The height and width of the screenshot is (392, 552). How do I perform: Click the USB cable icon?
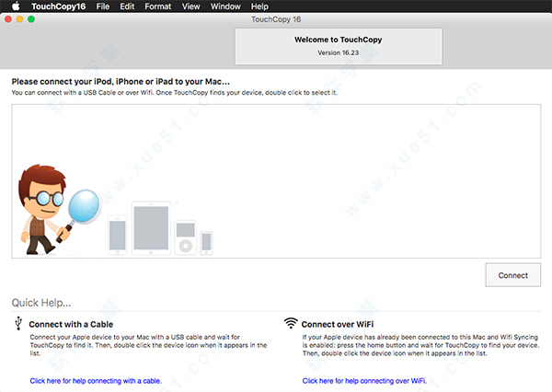18,323
